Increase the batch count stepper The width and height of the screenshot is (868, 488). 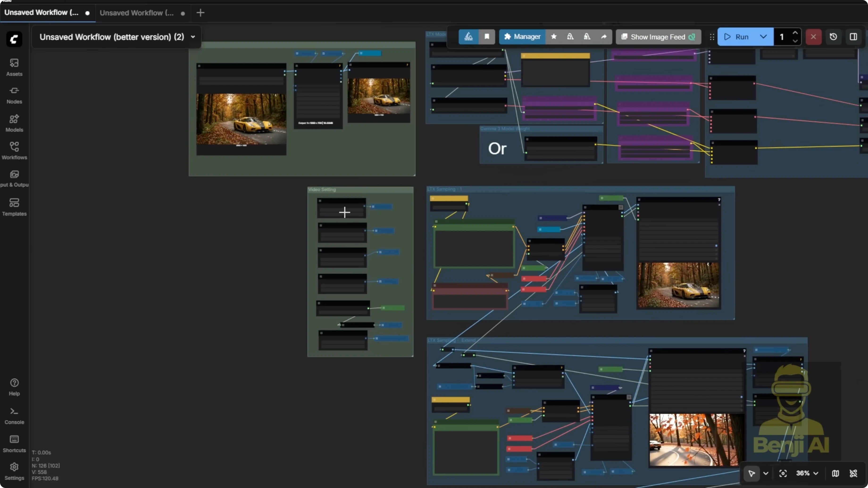coord(795,33)
